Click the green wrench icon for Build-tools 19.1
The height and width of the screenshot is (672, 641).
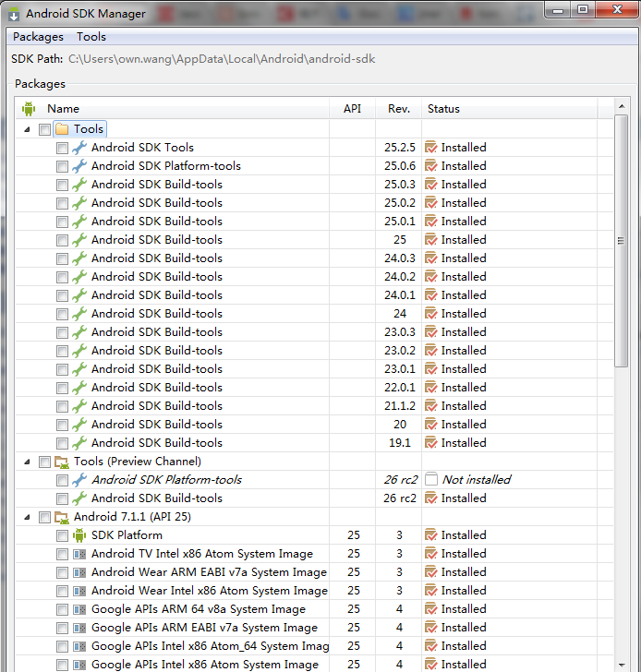[79, 443]
